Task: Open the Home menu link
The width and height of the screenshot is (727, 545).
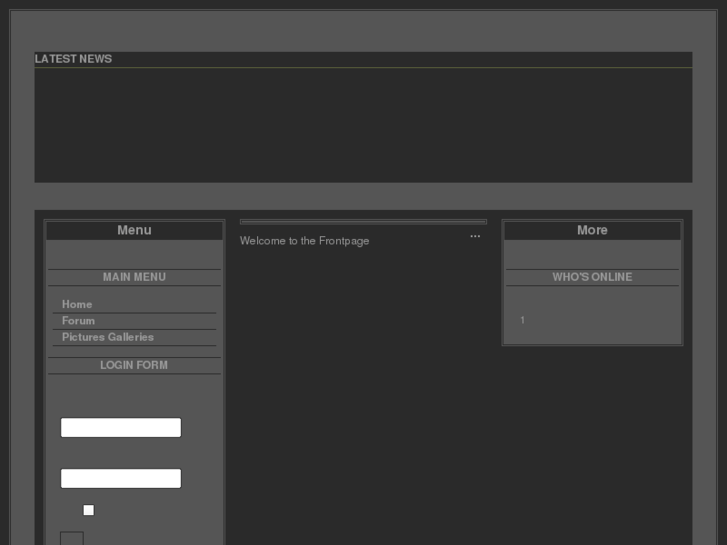Action: (x=77, y=304)
